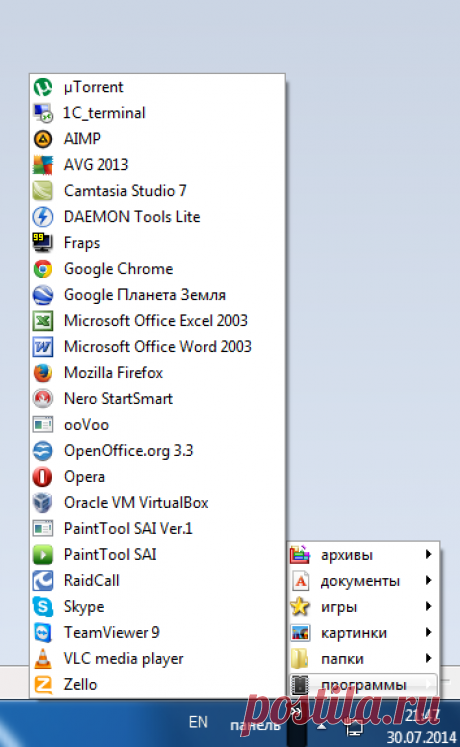Viewport: 460px width, 747px height.
Task: Click the EN language indicator in taskbar
Action: [x=198, y=722]
